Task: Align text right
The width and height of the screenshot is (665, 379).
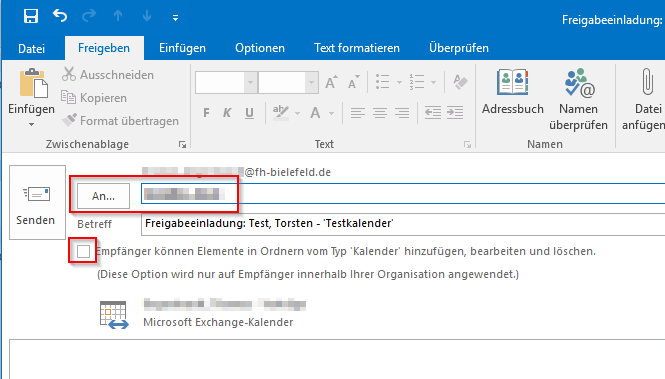Action: (402, 113)
